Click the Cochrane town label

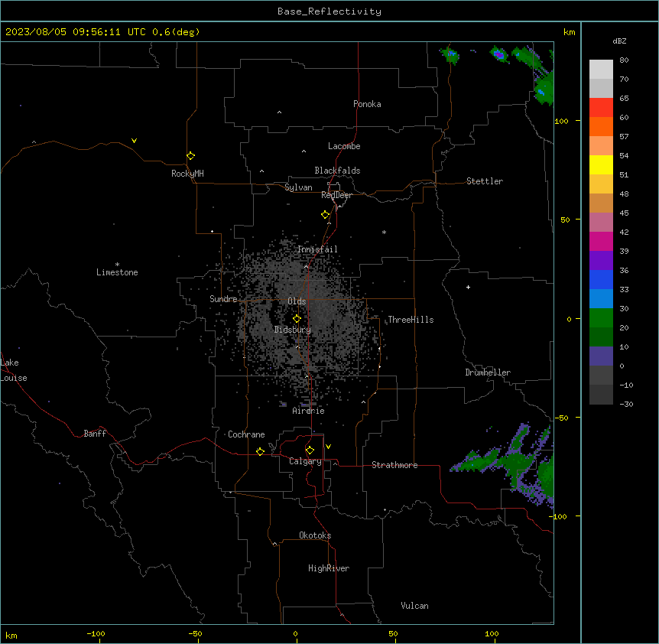click(246, 434)
